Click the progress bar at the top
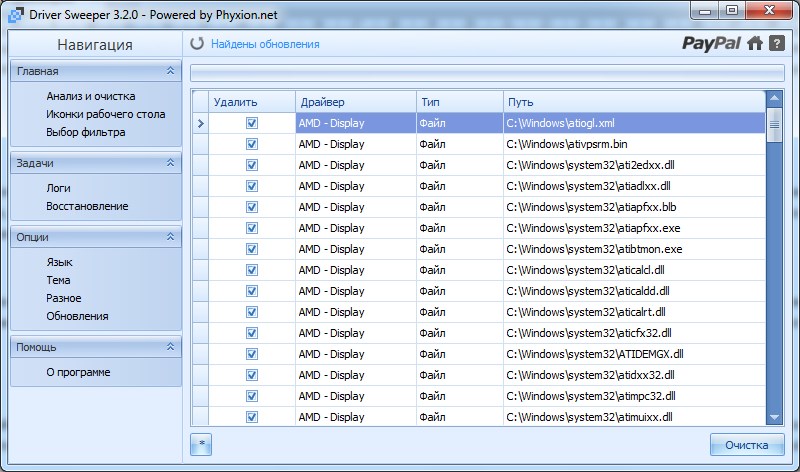Viewport: 800px width, 472px height. 487,73
